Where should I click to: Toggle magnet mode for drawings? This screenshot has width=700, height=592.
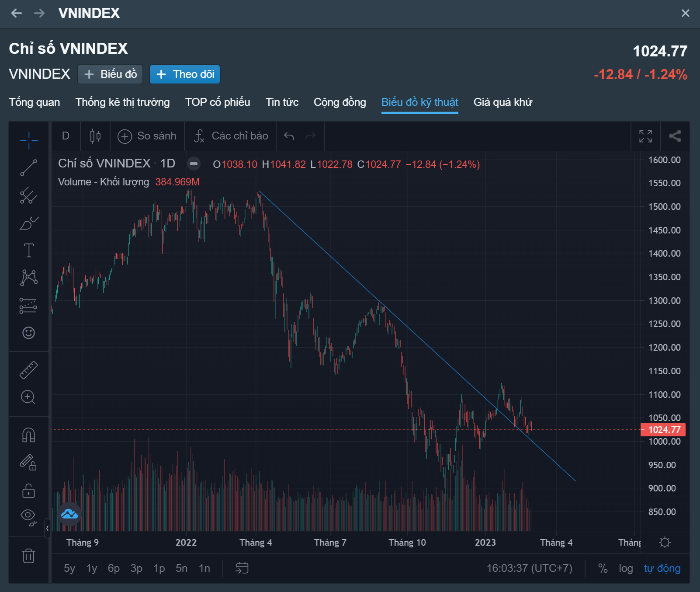click(29, 435)
